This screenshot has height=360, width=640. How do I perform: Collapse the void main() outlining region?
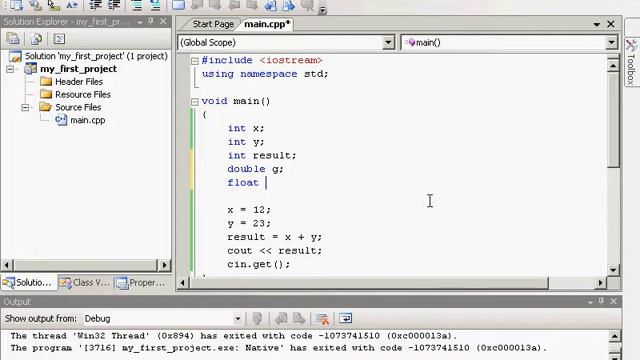coord(195,102)
